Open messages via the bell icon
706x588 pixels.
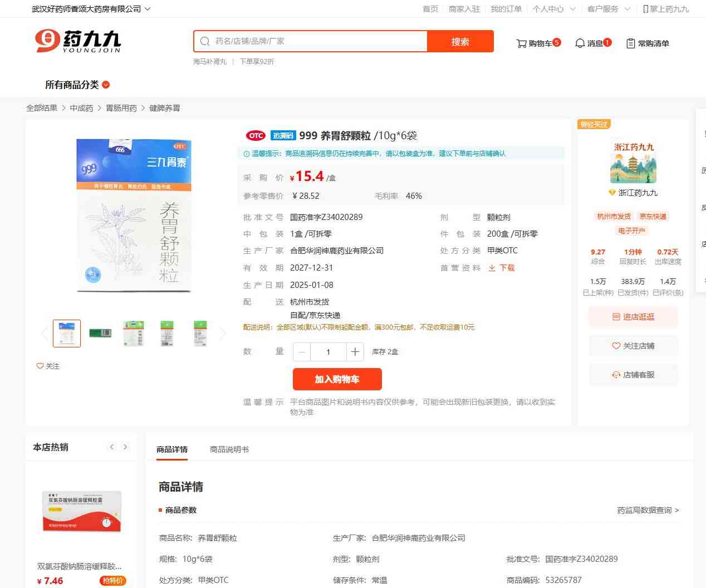pos(580,43)
